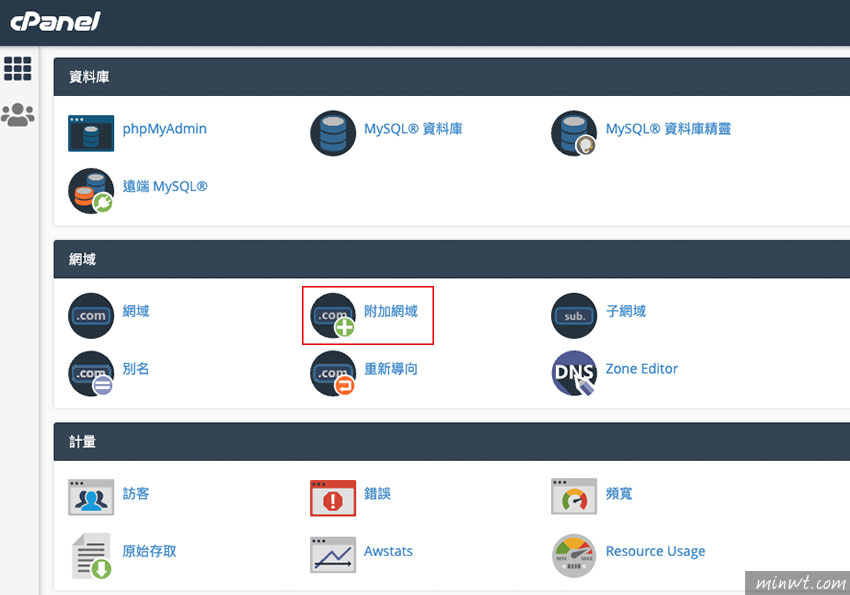Click the MySQL® 資料庫精靈 wizard icon
The height and width of the screenshot is (595, 850).
(574, 133)
